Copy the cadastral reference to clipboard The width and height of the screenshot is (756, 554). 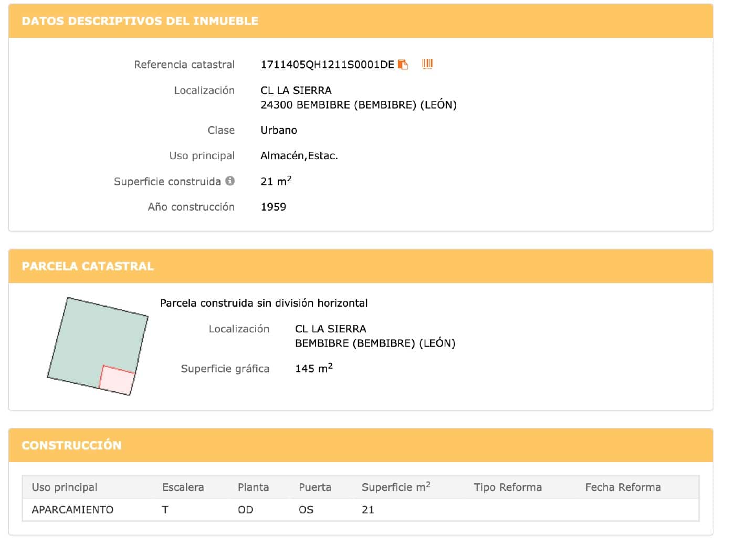pyautogui.click(x=403, y=65)
